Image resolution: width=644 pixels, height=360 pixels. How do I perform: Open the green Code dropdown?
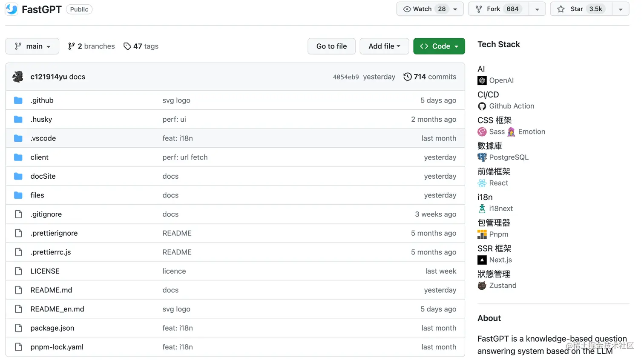439,46
